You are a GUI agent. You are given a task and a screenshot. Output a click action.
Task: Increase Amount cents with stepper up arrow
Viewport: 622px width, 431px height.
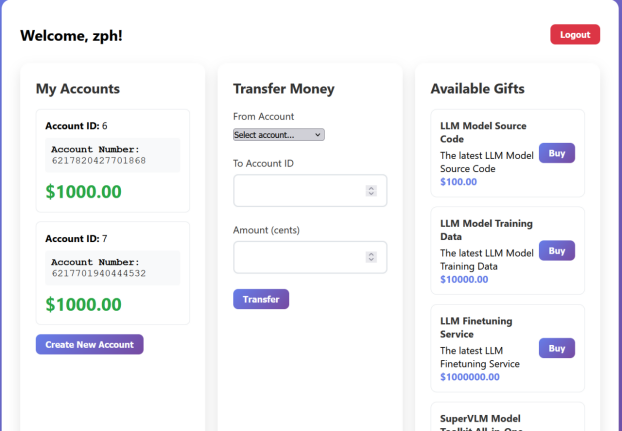371,255
